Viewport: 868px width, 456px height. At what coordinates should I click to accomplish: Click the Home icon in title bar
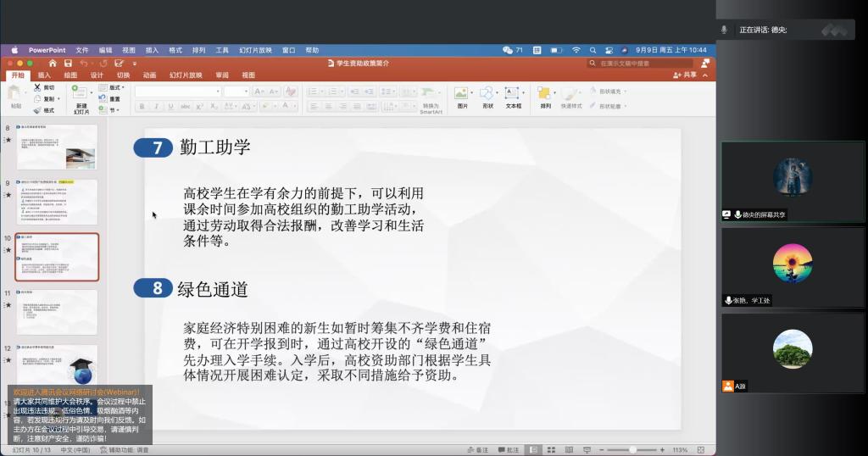(53, 63)
